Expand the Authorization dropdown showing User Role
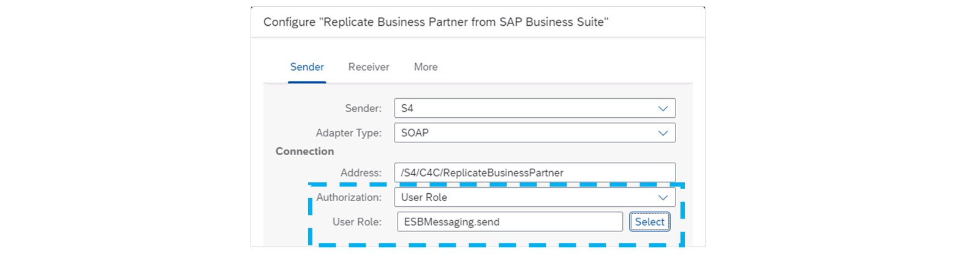Image resolution: width=980 pixels, height=254 pixels. (x=535, y=197)
